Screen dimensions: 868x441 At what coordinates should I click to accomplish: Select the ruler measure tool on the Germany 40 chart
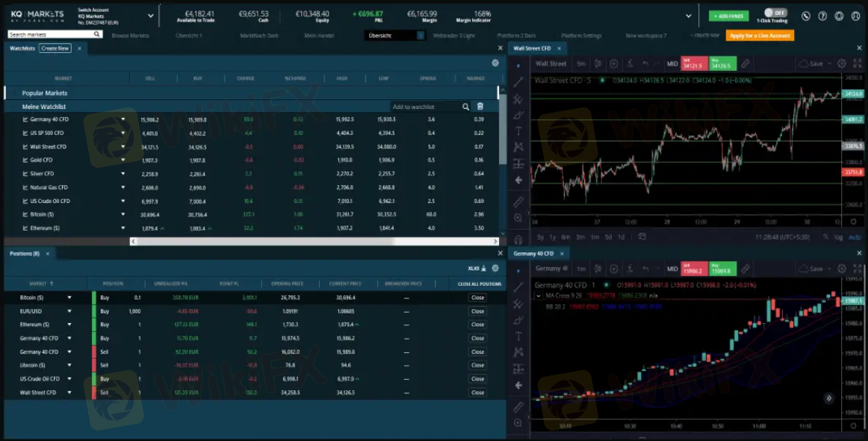(x=518, y=407)
